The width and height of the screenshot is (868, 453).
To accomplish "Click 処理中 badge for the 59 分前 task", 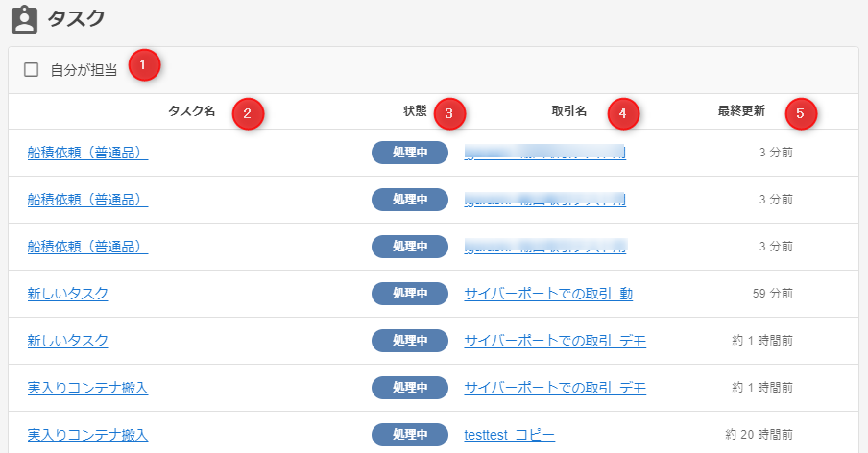I will coord(410,294).
